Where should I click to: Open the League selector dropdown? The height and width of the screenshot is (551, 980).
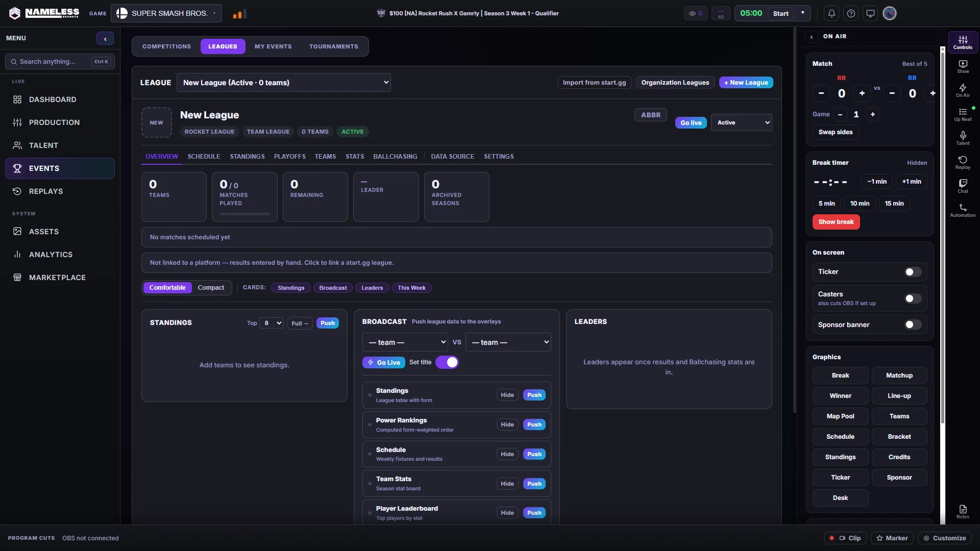[284, 83]
